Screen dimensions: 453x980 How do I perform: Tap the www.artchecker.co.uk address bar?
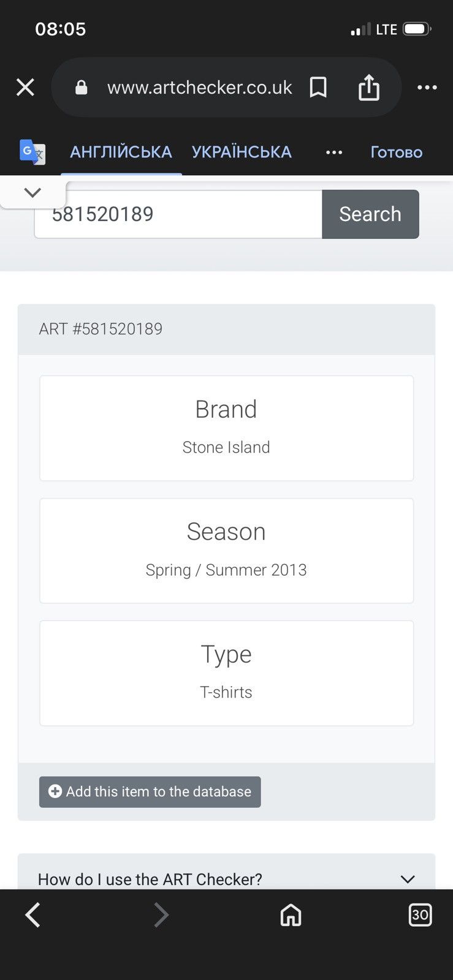click(x=200, y=88)
